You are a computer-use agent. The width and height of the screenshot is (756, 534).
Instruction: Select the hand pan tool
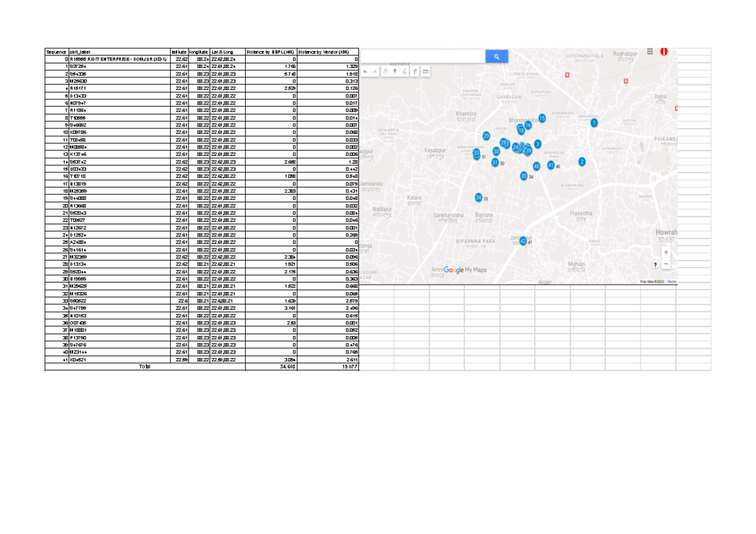(x=386, y=72)
